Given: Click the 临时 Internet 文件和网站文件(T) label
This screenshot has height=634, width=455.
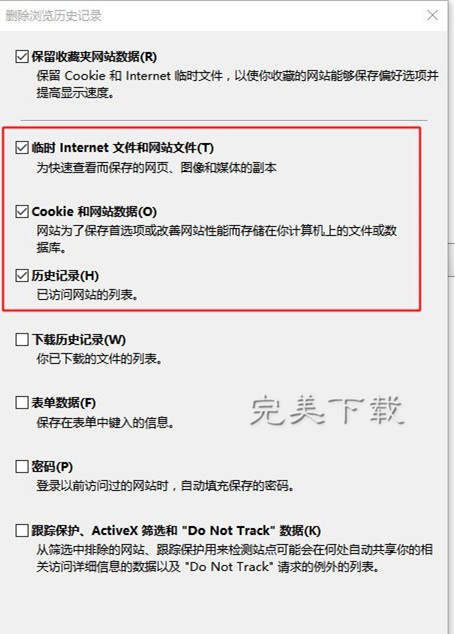Looking at the screenshot, I should click(123, 148).
